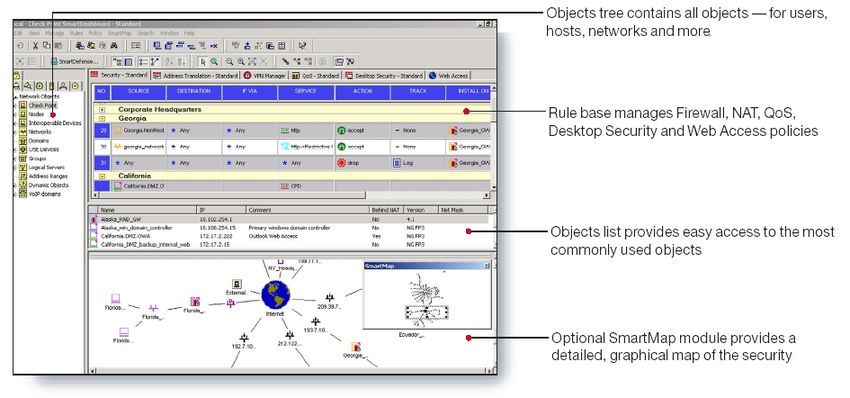The height and width of the screenshot is (398, 850).
Task: Open the Policy menu
Action: (95, 33)
